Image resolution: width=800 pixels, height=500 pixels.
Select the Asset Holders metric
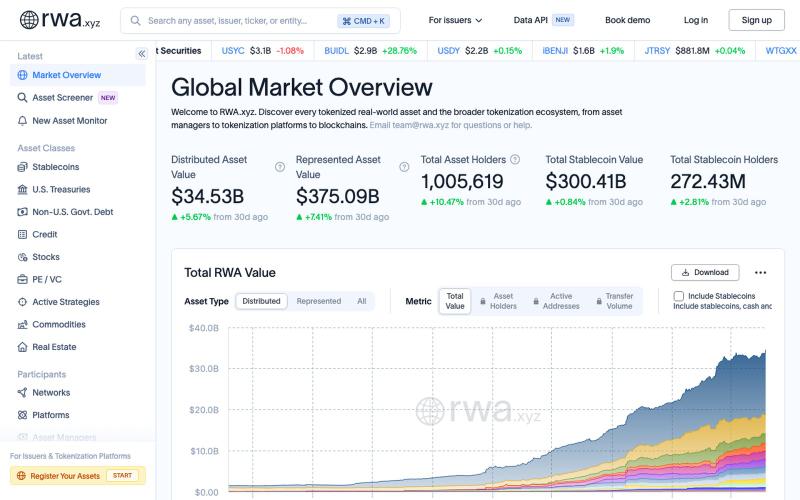498,301
